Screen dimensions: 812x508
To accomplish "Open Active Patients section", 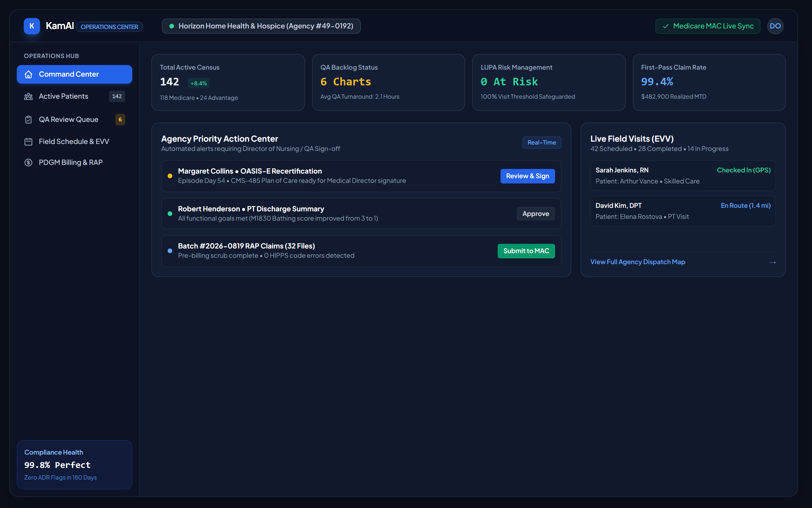I will pyautogui.click(x=75, y=96).
